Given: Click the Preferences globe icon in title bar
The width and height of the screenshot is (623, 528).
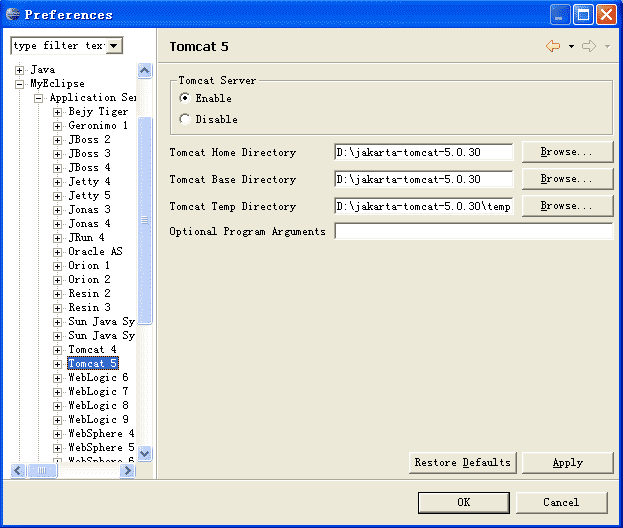Looking at the screenshot, I should (13, 14).
